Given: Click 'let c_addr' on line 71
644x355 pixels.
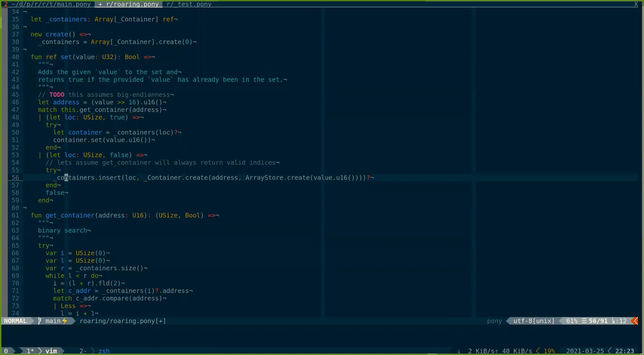Looking at the screenshot, I should point(72,291).
